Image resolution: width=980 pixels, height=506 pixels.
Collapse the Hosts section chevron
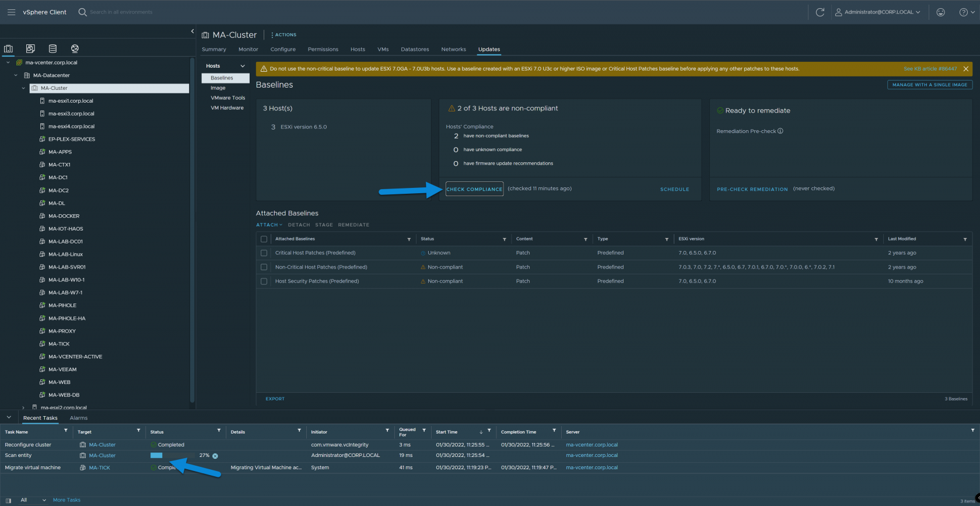(243, 66)
